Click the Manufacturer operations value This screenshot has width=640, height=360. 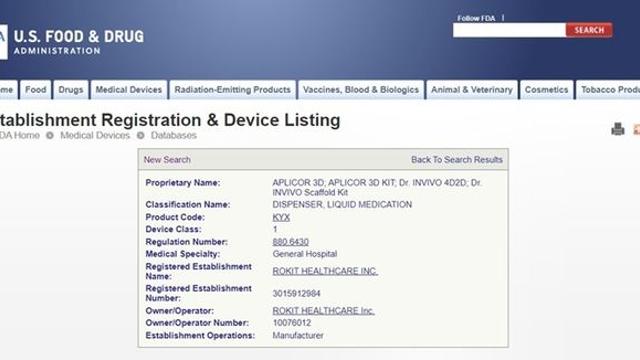[298, 336]
